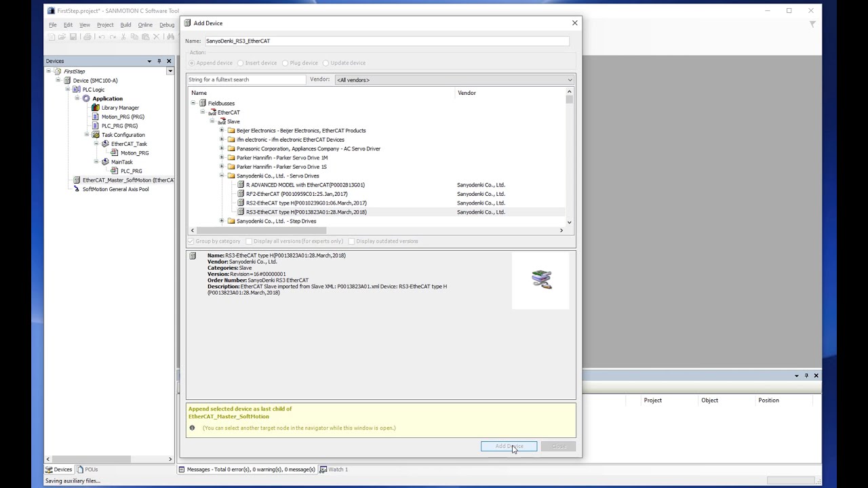Screen dimensions: 868x488
Task: Collapse Sanyodenki Servo Drives folder
Action: 222,176
